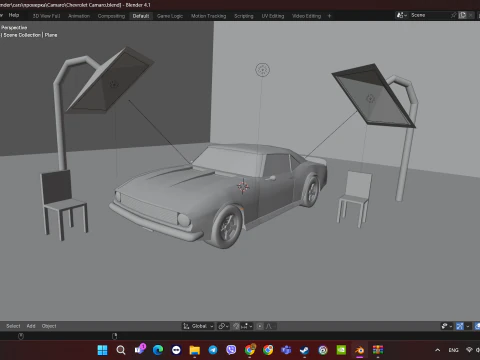Pin scene to workspace icon
Viewport: 480px width, 360px height.
(453, 15)
